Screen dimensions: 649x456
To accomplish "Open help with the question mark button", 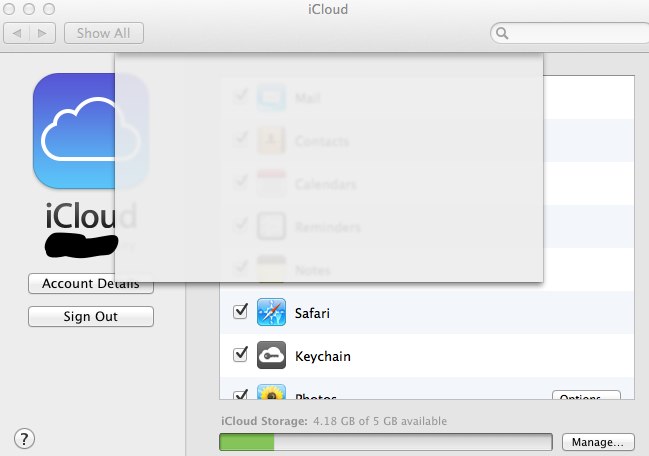I will click(24, 439).
